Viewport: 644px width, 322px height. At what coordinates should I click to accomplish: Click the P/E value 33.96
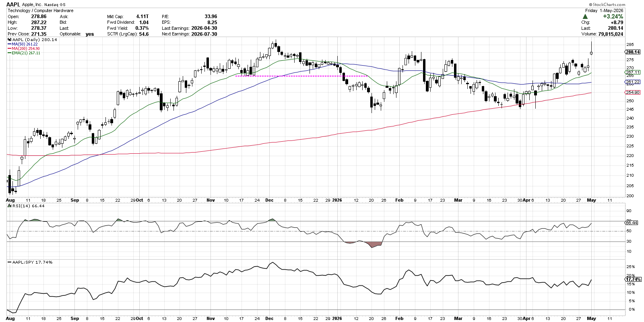pos(211,17)
